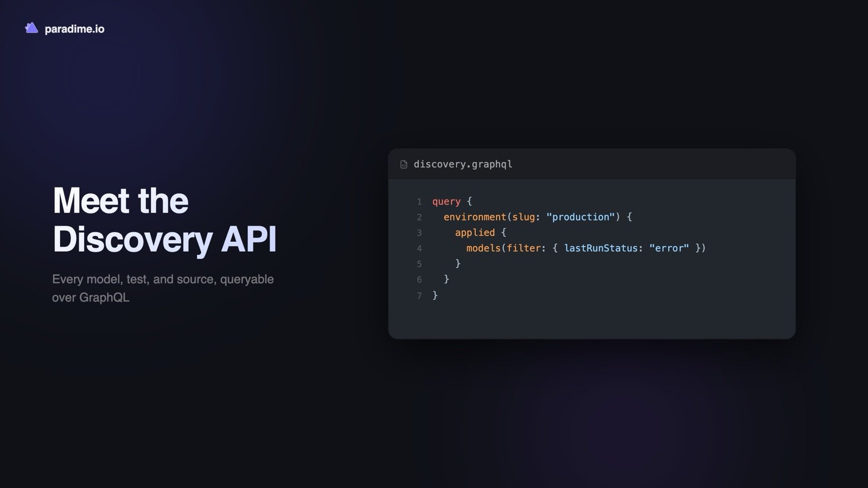868x488 pixels.
Task: Click the paradime.io brand name
Action: [74, 29]
